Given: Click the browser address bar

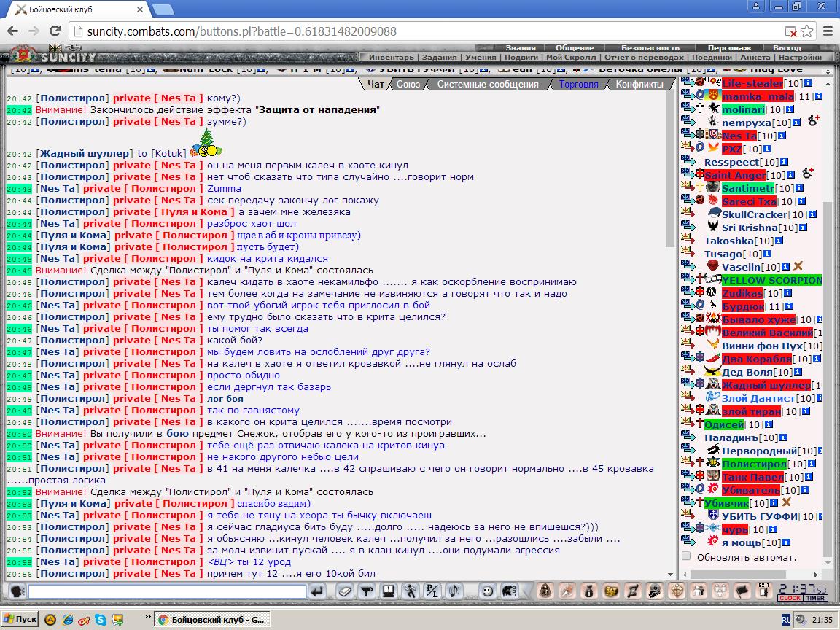Looking at the screenshot, I should point(429,31).
